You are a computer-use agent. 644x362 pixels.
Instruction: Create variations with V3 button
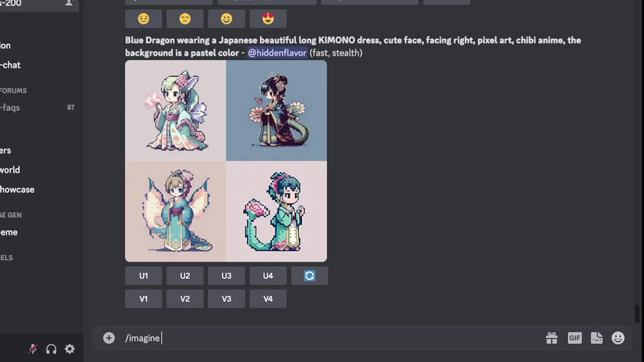point(226,299)
